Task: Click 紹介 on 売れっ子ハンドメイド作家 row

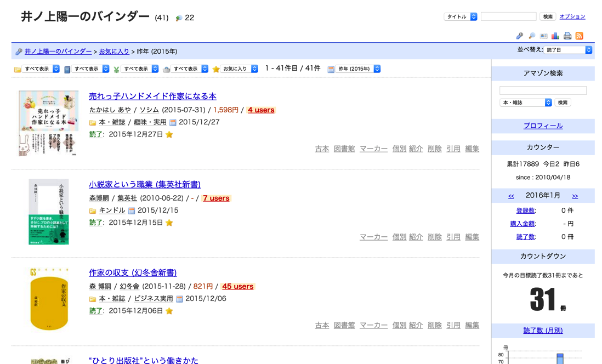Action: click(x=416, y=149)
